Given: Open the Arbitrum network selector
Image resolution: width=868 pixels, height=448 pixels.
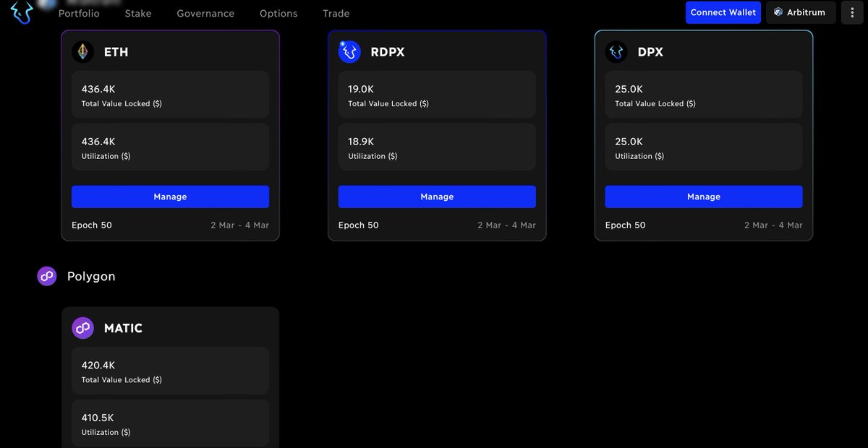Looking at the screenshot, I should click(801, 12).
